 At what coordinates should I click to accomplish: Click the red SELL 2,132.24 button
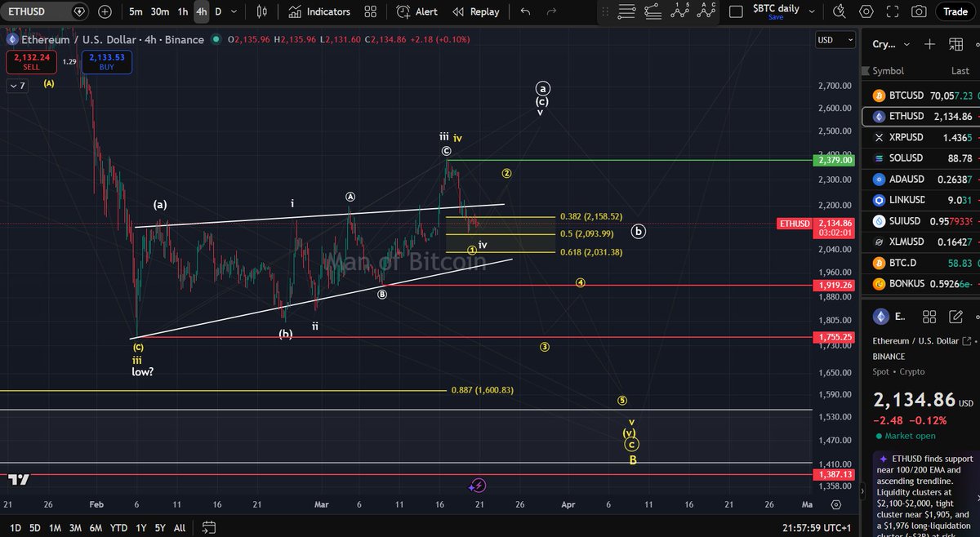tap(30, 61)
